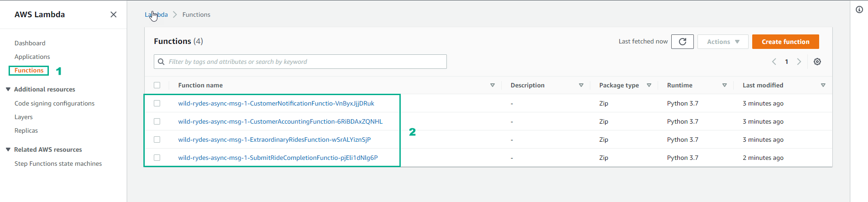Go to next page arrow
Image resolution: width=868 pixels, height=202 pixels.
(x=799, y=62)
